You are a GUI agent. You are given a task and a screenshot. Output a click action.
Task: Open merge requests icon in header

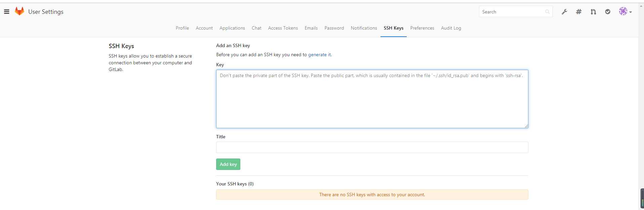pos(593,12)
